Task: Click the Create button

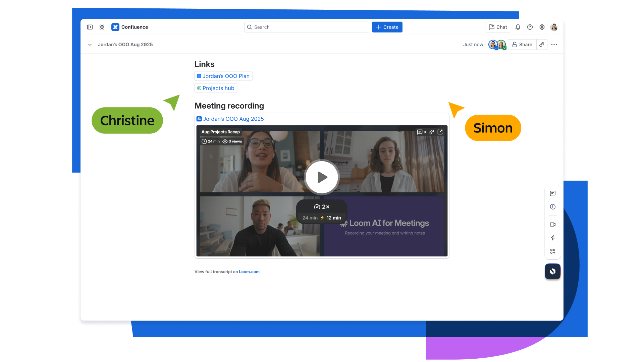Action: (x=387, y=27)
